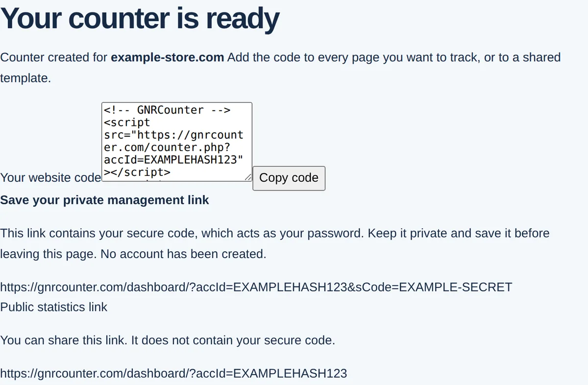Screen dimensions: 588x385
Task: Click the accId=EXAMPLEHASH123 line in the code box
Action: [x=174, y=160]
